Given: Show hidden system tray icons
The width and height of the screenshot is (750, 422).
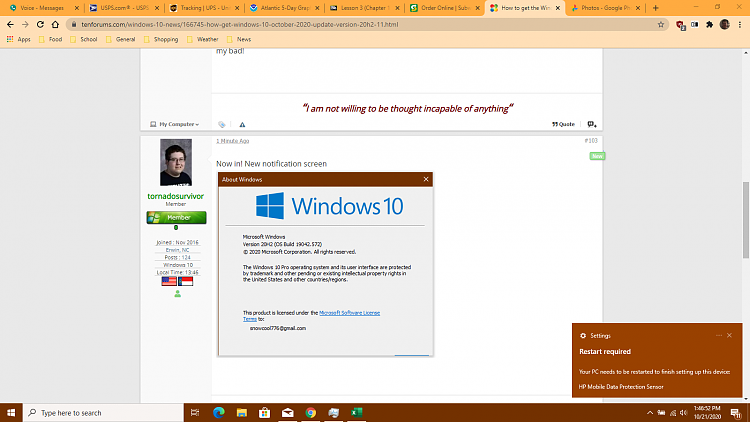Looking at the screenshot, I should point(650,413).
